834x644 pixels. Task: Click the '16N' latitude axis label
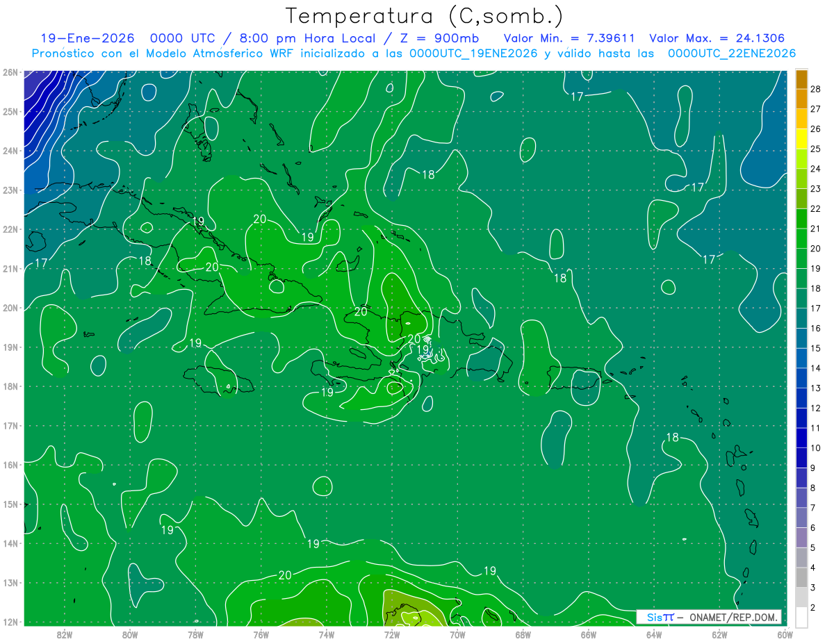click(x=10, y=465)
